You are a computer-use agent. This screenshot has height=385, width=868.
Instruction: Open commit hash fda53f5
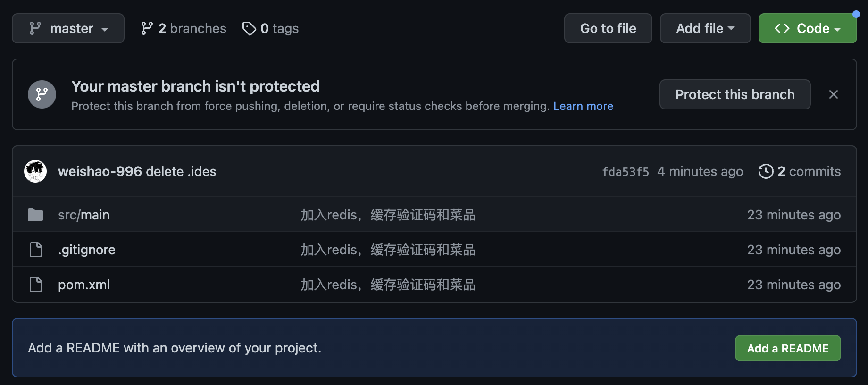(x=625, y=172)
